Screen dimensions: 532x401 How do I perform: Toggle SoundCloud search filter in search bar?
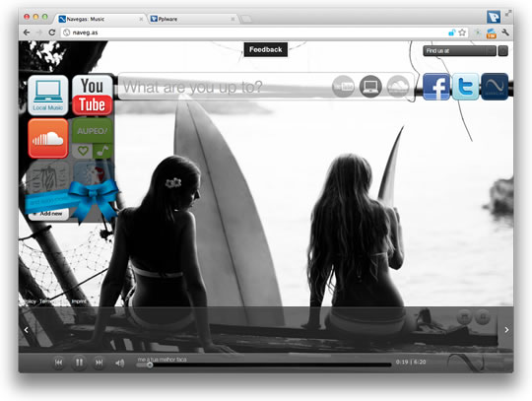click(398, 87)
